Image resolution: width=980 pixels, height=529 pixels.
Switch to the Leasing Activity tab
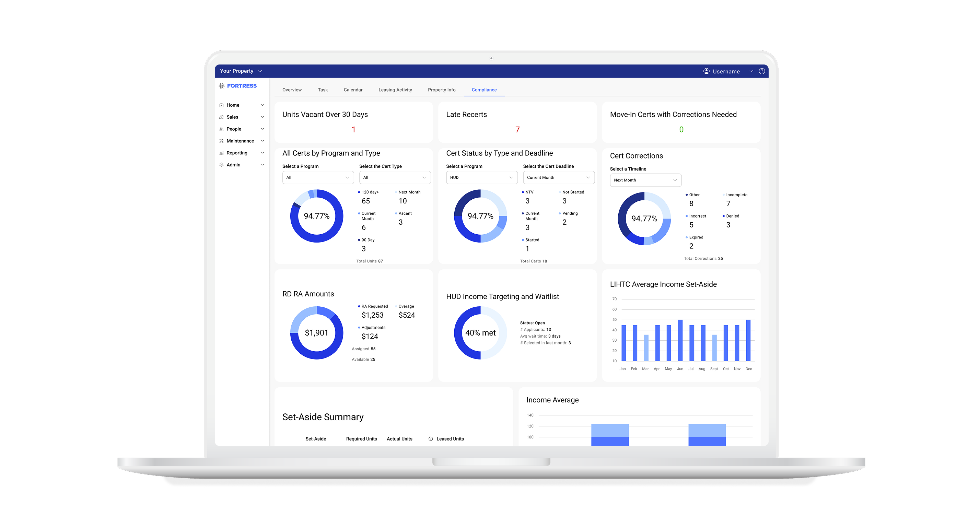point(395,90)
